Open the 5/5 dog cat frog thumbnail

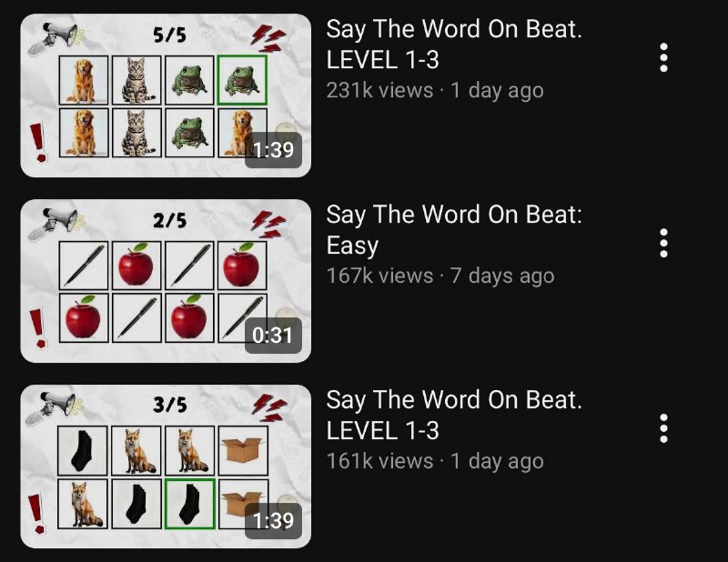click(x=166, y=95)
